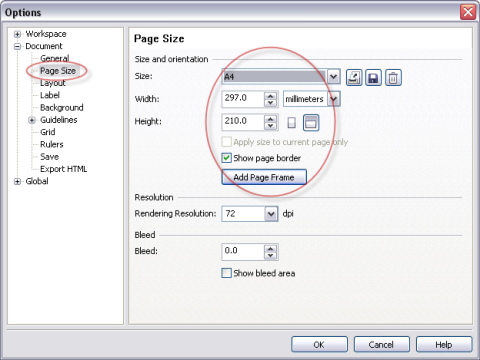Select landscape orientation icon
The height and width of the screenshot is (360, 480).
(311, 122)
